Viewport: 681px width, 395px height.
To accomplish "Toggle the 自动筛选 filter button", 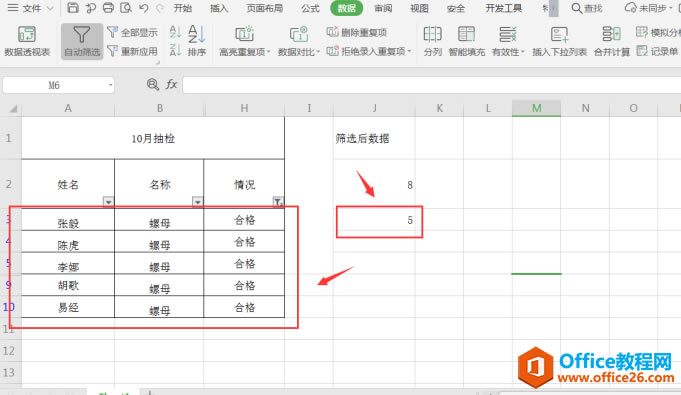I will tap(82, 41).
